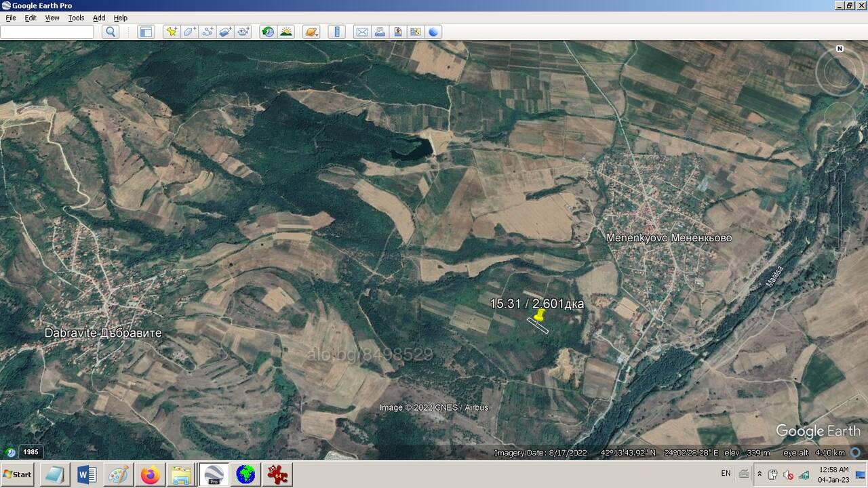Show the ruler tool
The height and width of the screenshot is (488, 868).
(x=337, y=32)
